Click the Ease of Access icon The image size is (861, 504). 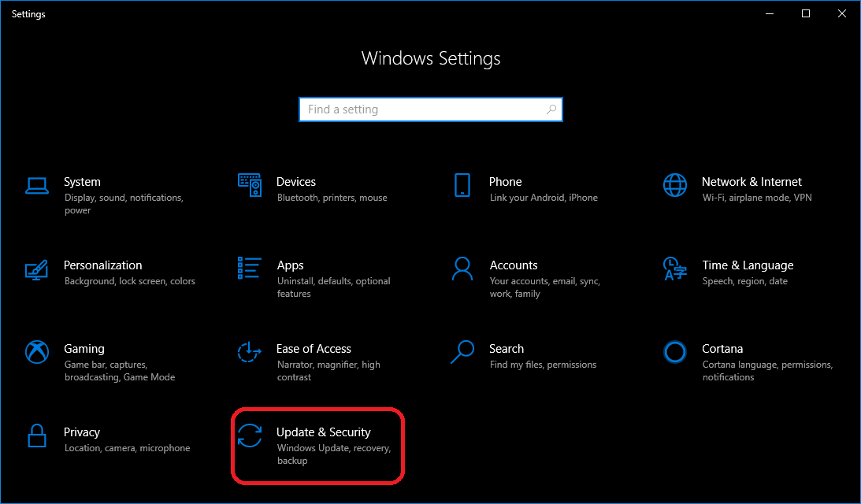pyautogui.click(x=249, y=352)
